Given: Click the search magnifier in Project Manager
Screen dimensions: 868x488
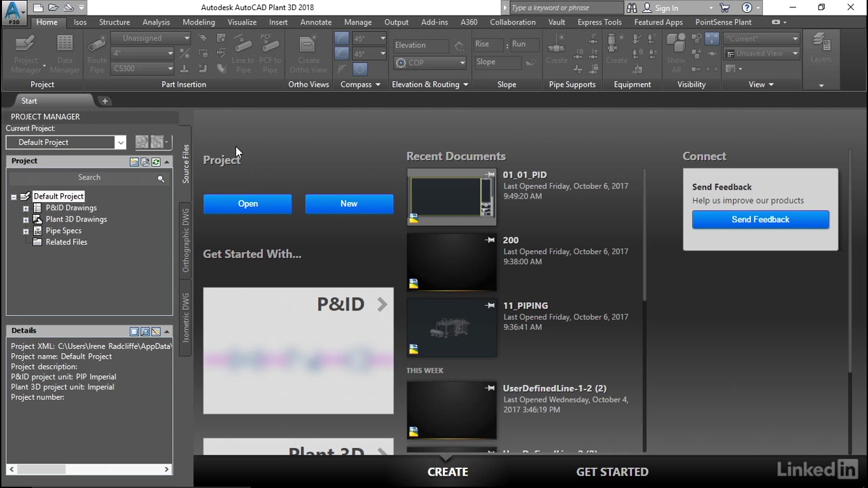Looking at the screenshot, I should [x=161, y=178].
